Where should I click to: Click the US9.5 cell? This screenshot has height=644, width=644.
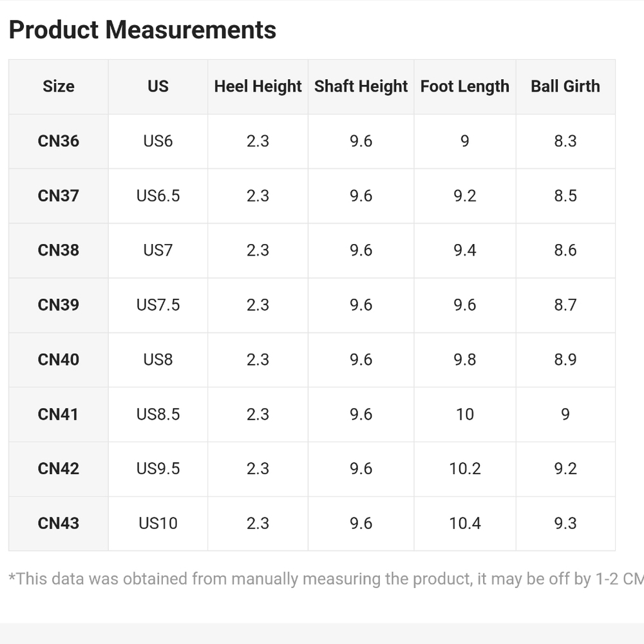[158, 469]
